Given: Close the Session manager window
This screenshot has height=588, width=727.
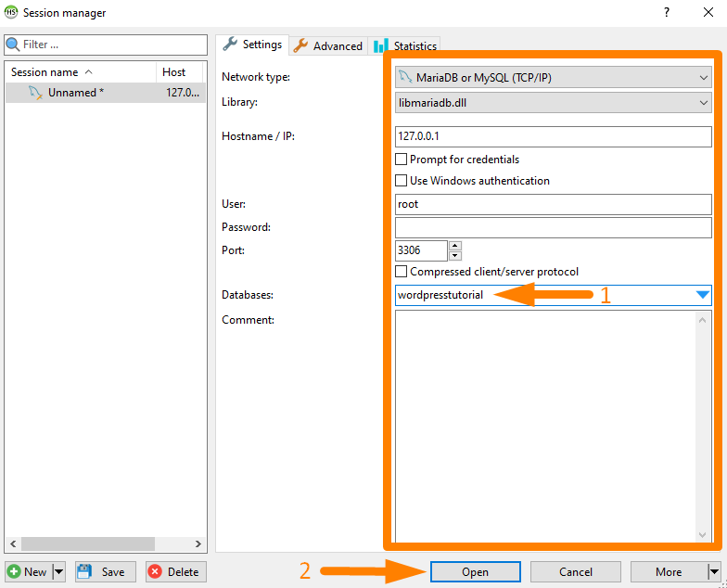Looking at the screenshot, I should (708, 12).
